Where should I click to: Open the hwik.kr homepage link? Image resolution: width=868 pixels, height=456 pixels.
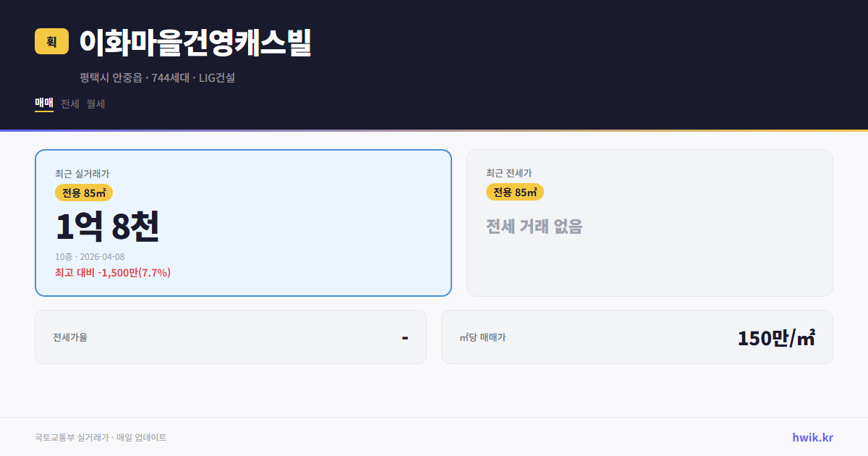click(x=812, y=437)
